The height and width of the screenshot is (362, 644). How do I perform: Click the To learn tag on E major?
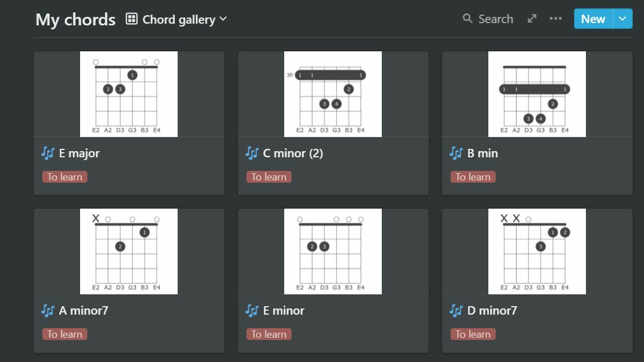pyautogui.click(x=65, y=177)
